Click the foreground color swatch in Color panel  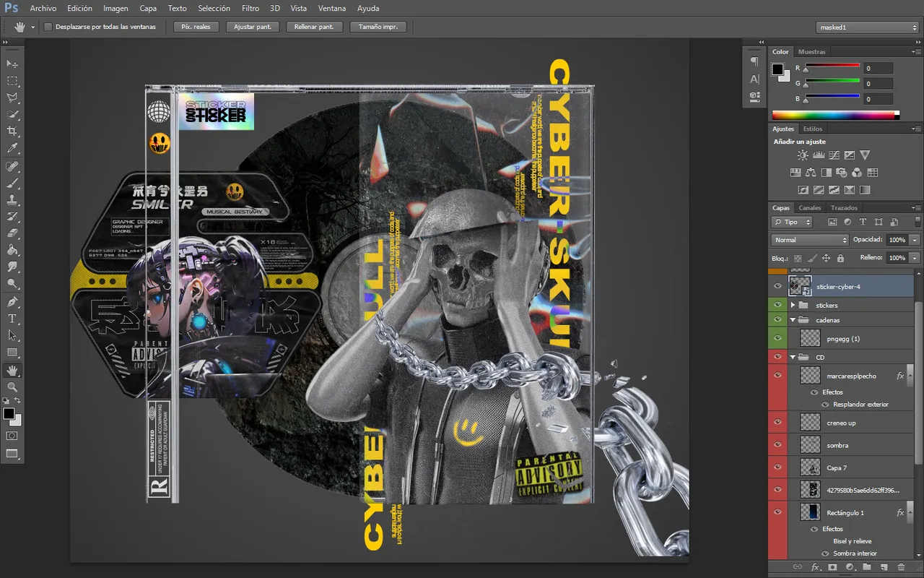click(x=777, y=69)
